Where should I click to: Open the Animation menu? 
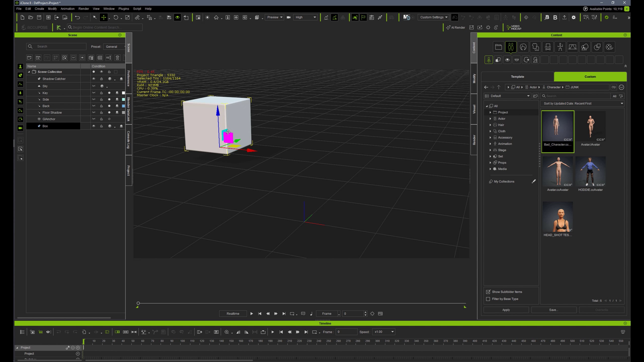[x=67, y=9]
